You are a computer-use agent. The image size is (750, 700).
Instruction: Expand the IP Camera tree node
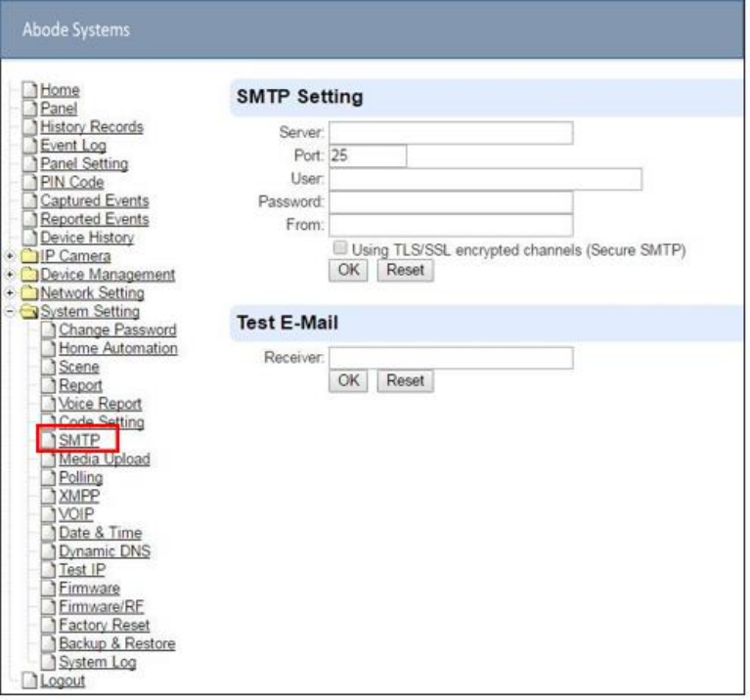[10, 256]
